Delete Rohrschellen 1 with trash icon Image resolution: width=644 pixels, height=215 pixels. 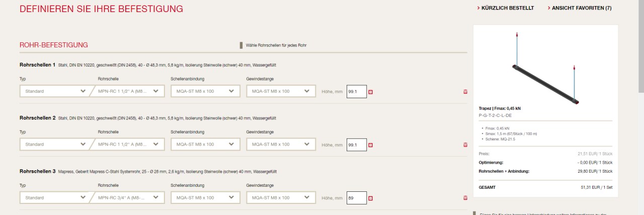point(465,92)
